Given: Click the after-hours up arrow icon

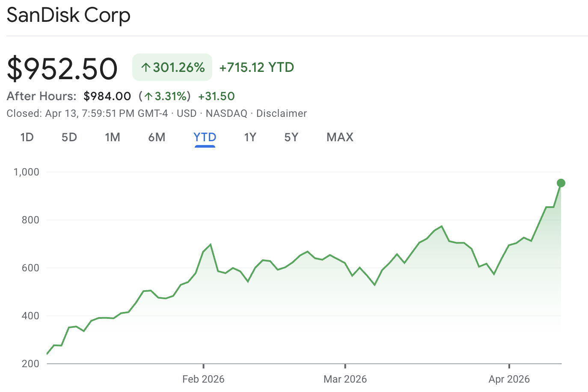Looking at the screenshot, I should click(x=148, y=96).
